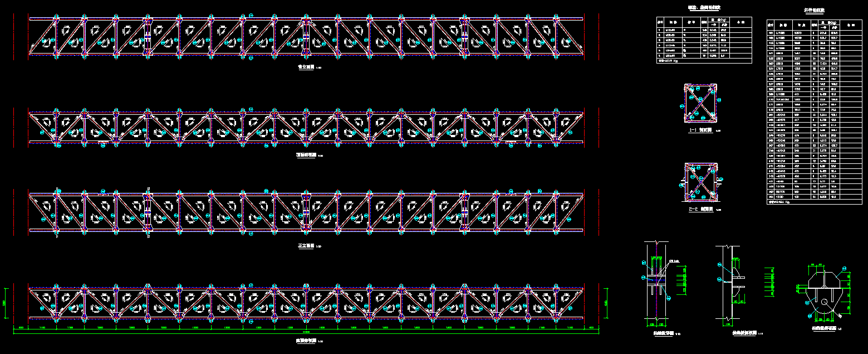Viewport: 868px width, 354px height.
Task: Select the topmost truss elevation drawing
Action: point(306,37)
